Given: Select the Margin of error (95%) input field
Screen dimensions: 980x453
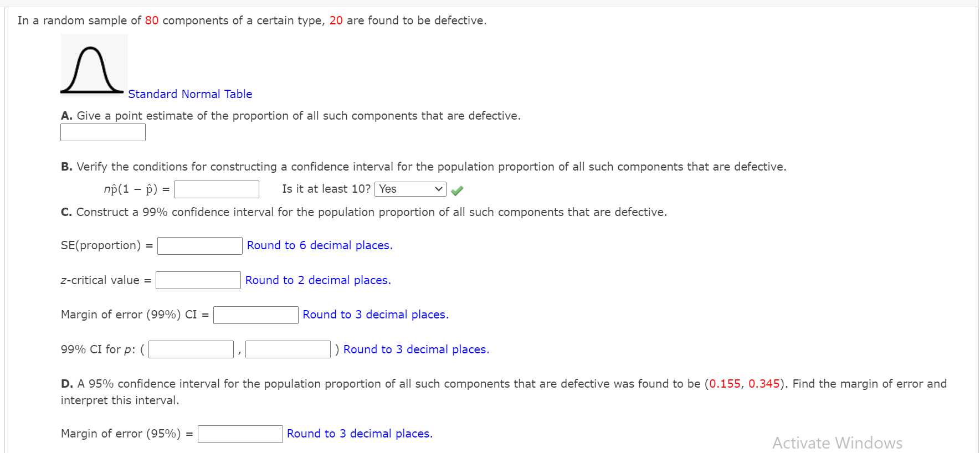Looking at the screenshot, I should click(240, 434).
